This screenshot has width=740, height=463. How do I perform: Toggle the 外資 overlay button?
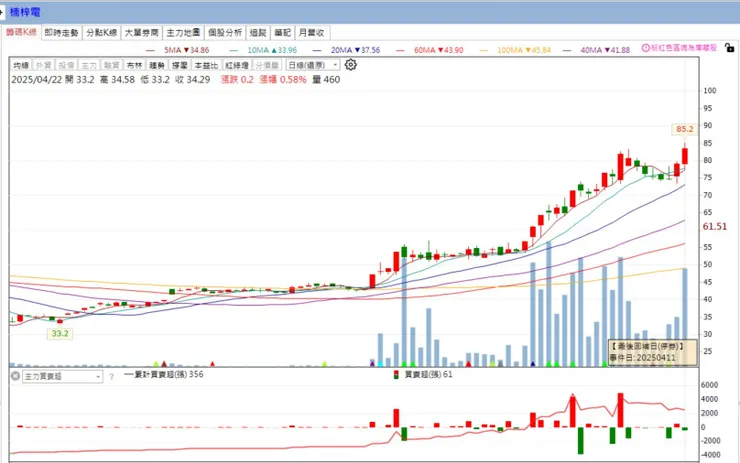(x=43, y=65)
